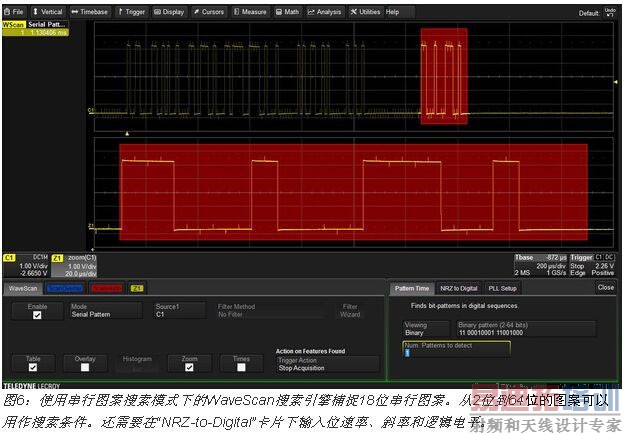
Task: Open the Viewing dropdown set to Binary
Action: point(426,329)
